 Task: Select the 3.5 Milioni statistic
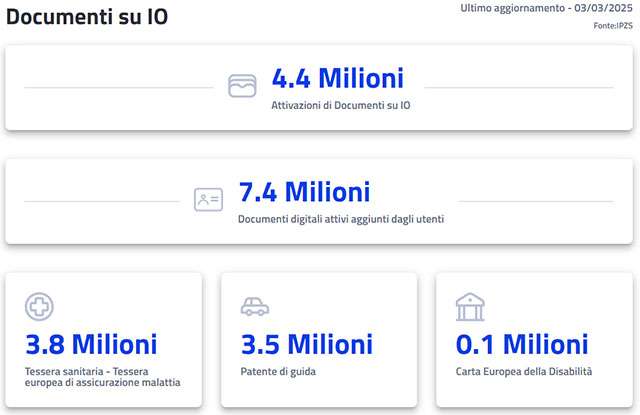coord(306,345)
